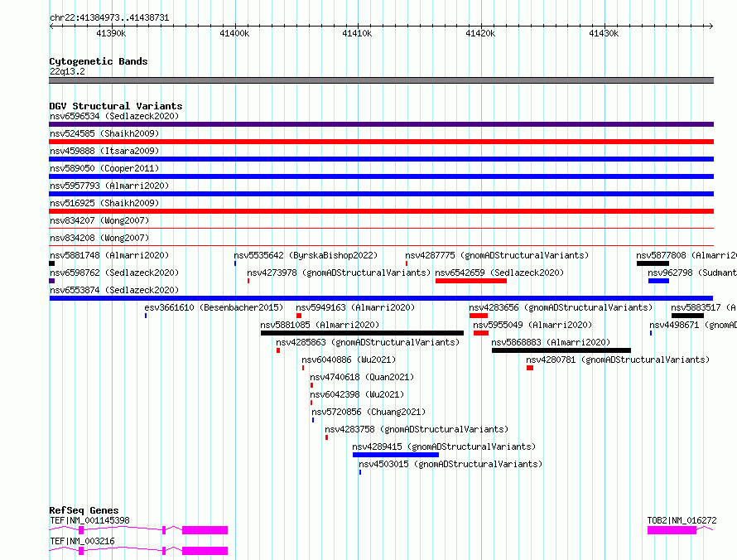Click nsv4273978 gnomAD variant label

point(339,273)
